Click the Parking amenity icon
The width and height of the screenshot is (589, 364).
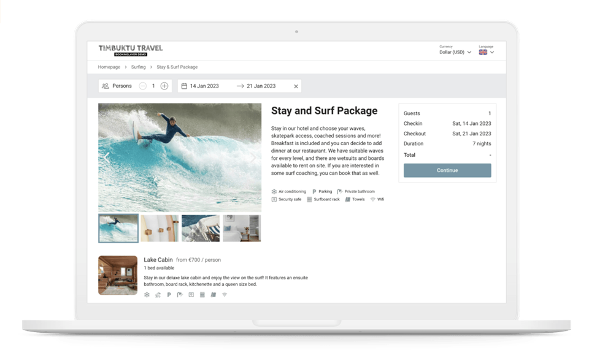click(314, 192)
